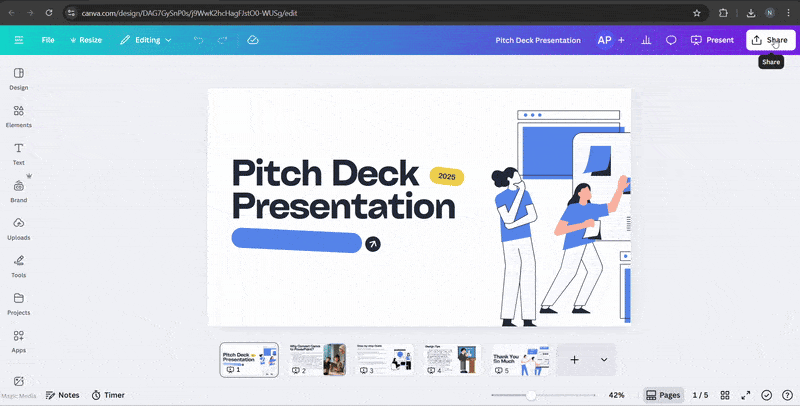This screenshot has height=406, width=800.
Task: Click the Present button
Action: point(712,40)
